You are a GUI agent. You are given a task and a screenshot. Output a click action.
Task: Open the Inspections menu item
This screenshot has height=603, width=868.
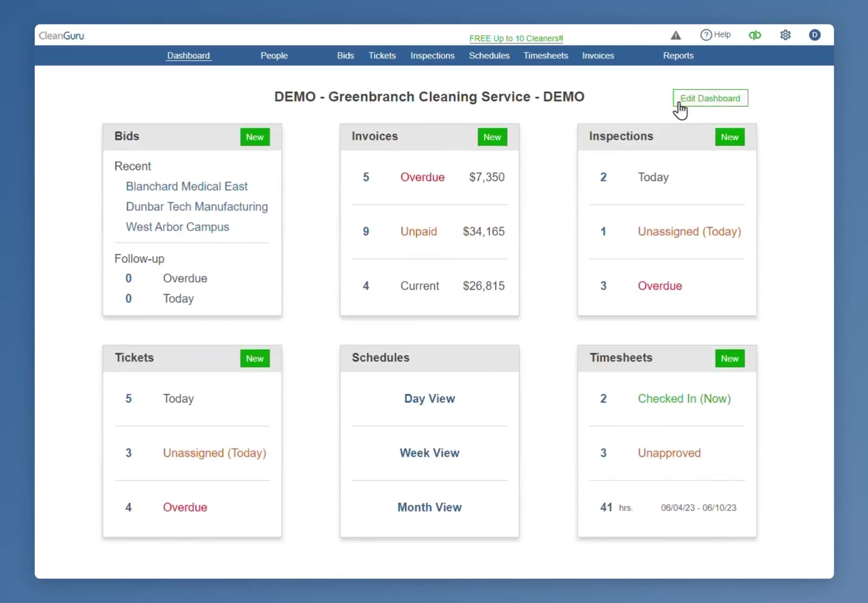tap(432, 55)
